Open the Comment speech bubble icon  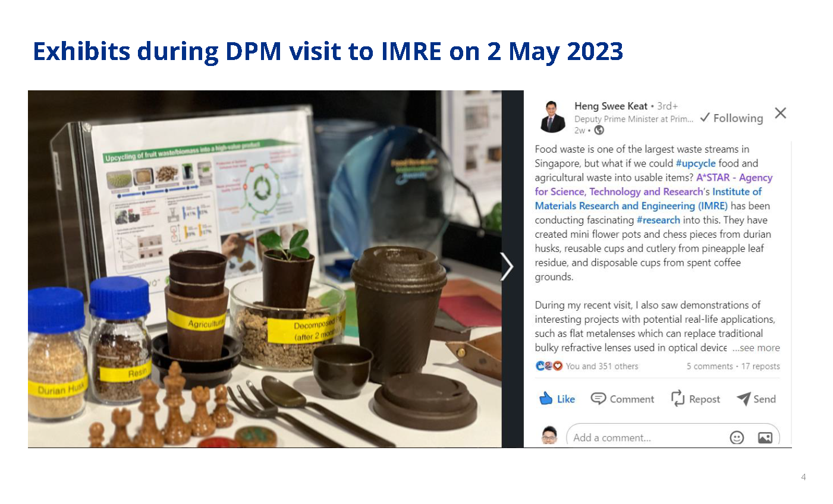click(599, 399)
